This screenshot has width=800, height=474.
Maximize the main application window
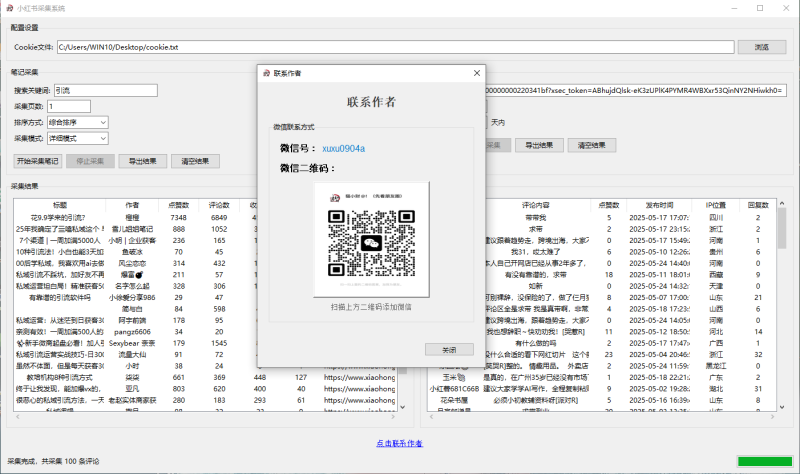[x=760, y=8]
